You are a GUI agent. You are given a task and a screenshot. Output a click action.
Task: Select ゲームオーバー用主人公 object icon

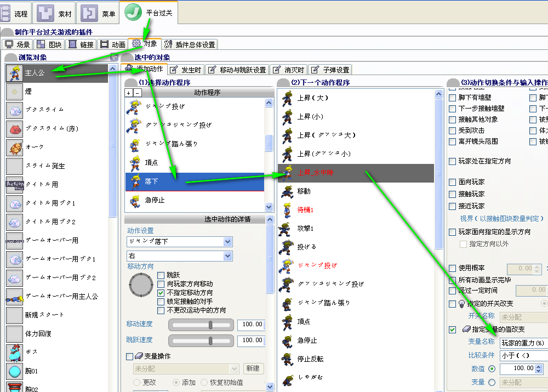(14, 297)
